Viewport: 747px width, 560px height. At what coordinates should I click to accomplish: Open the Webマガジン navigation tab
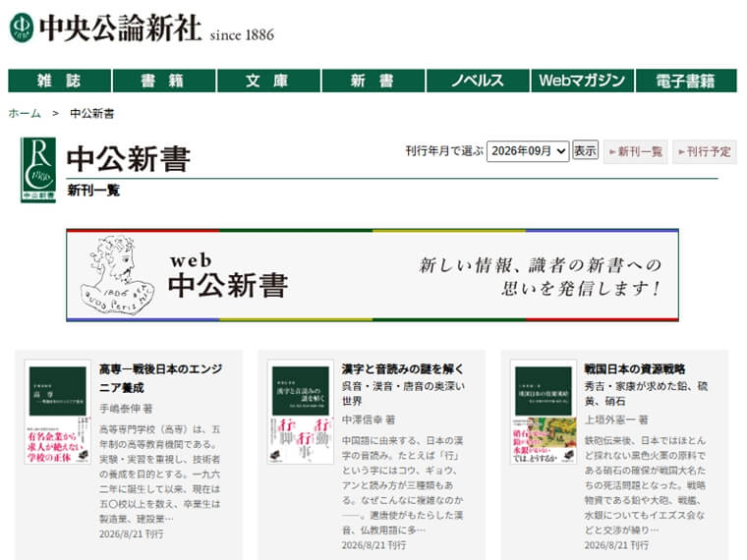coord(582,81)
